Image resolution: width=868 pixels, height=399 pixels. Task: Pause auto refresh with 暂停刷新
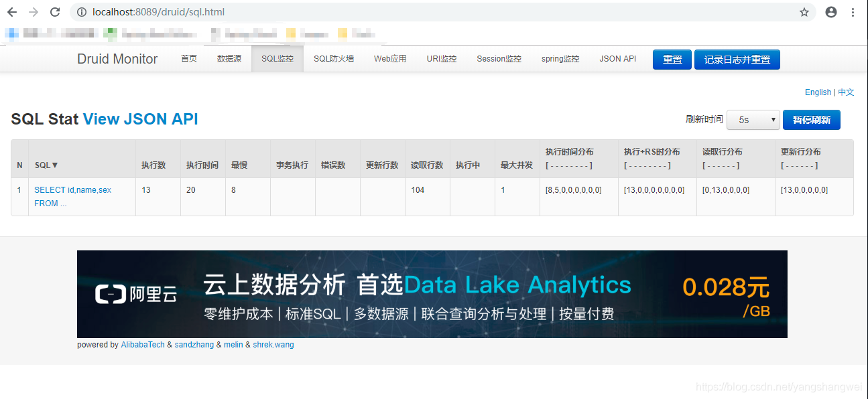pyautogui.click(x=811, y=120)
